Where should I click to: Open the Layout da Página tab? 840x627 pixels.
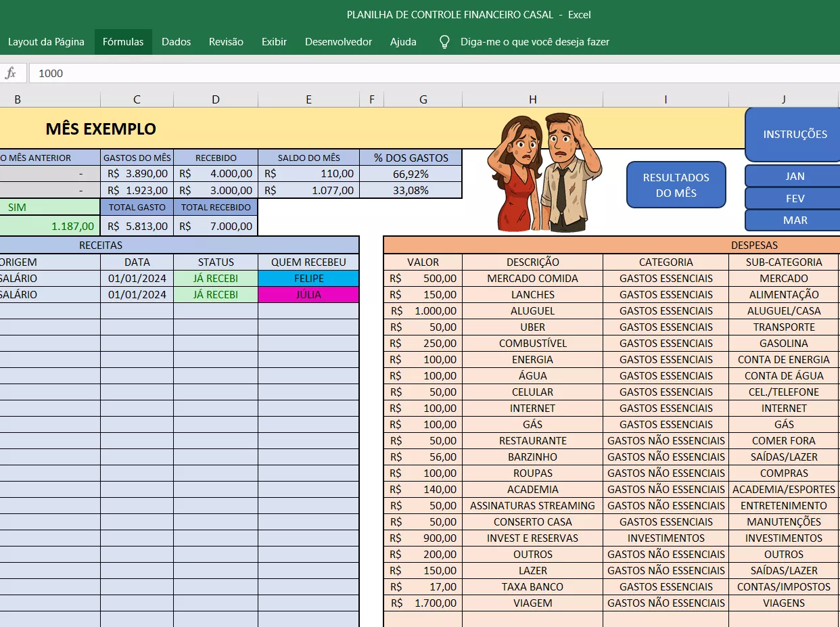(x=46, y=42)
